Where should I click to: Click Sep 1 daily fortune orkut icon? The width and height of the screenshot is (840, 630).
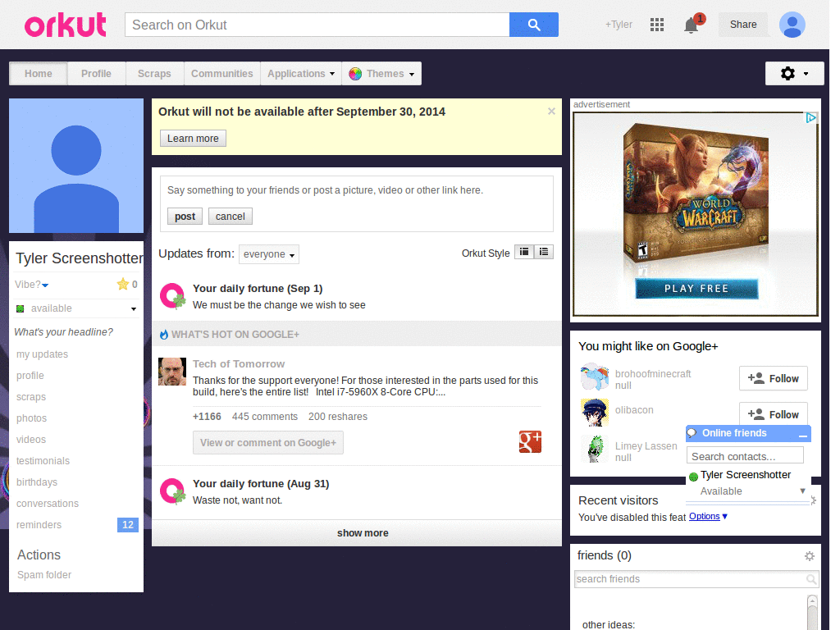[172, 295]
